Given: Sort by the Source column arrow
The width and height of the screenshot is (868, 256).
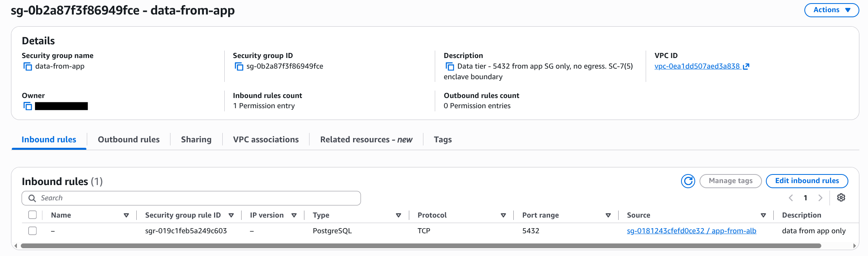Looking at the screenshot, I should tap(763, 215).
